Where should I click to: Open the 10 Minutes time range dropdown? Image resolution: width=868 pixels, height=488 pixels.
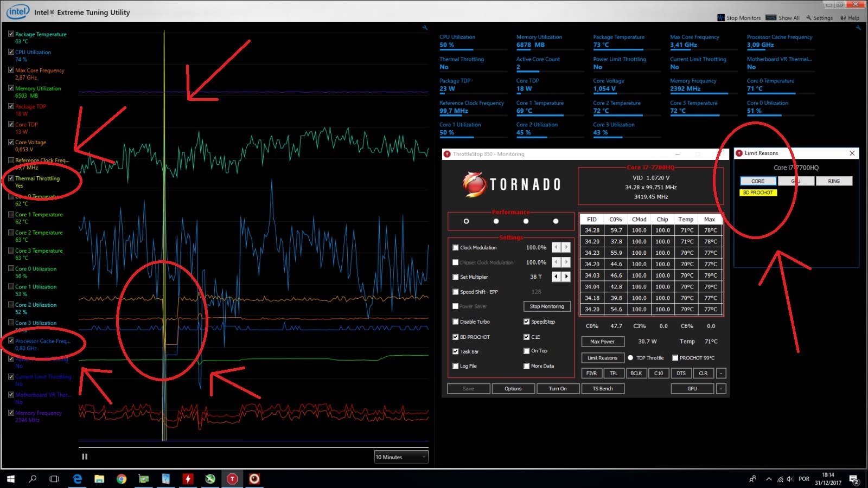401,457
